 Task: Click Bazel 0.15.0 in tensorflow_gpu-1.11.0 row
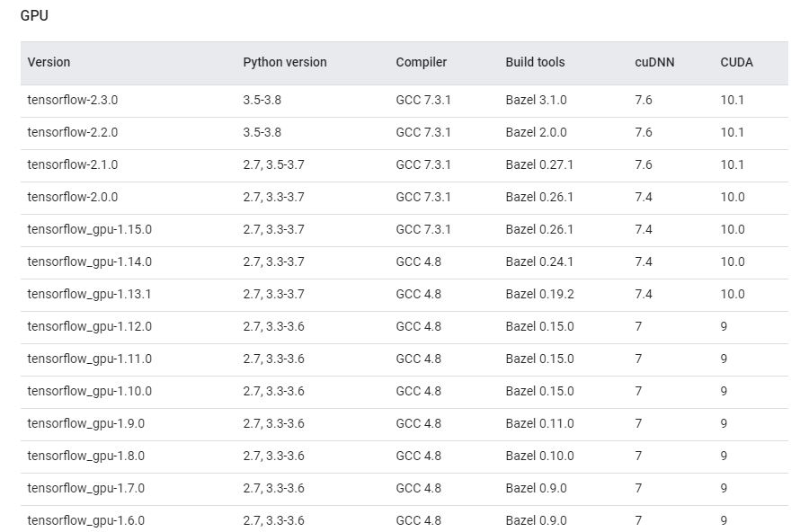540,359
